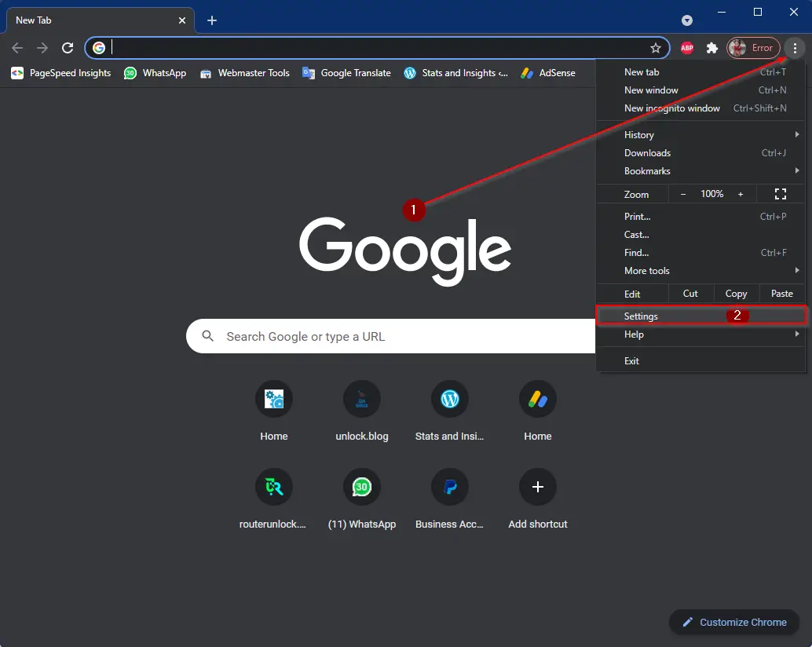Click the tab search dropdown arrow
Screen dimensions: 812x647
pos(686,20)
